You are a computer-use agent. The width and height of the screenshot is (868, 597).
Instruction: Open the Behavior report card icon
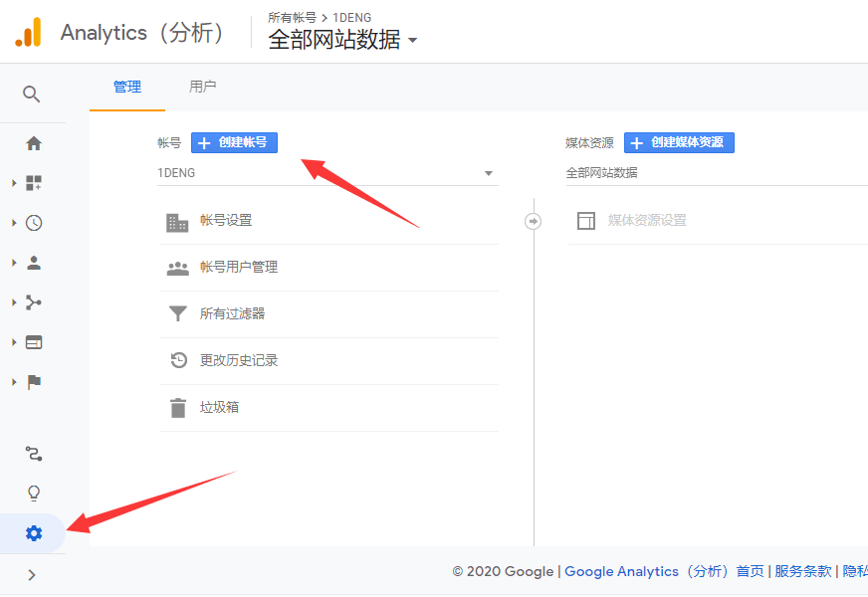(33, 341)
